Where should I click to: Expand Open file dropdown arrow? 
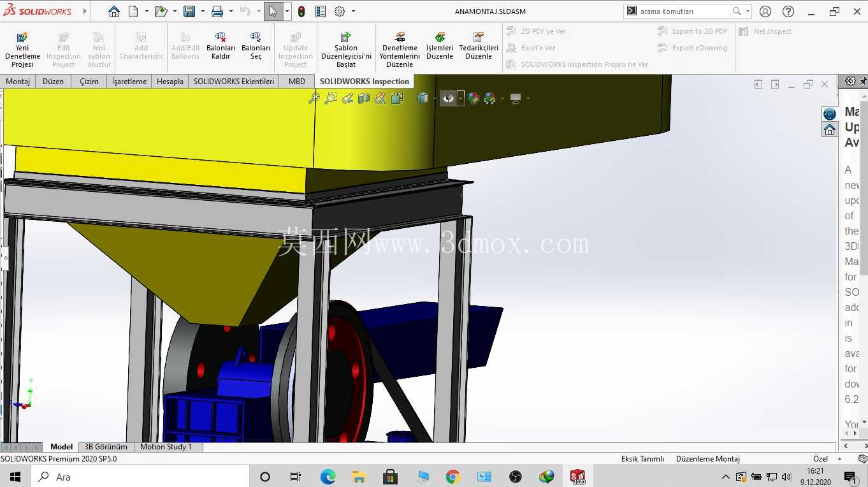tap(175, 11)
